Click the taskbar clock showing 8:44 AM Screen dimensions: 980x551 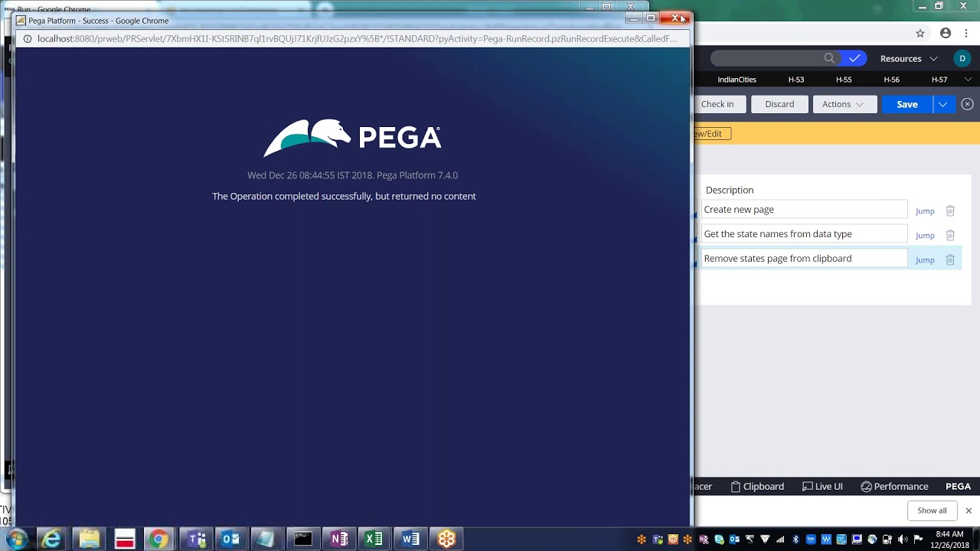[949, 539]
